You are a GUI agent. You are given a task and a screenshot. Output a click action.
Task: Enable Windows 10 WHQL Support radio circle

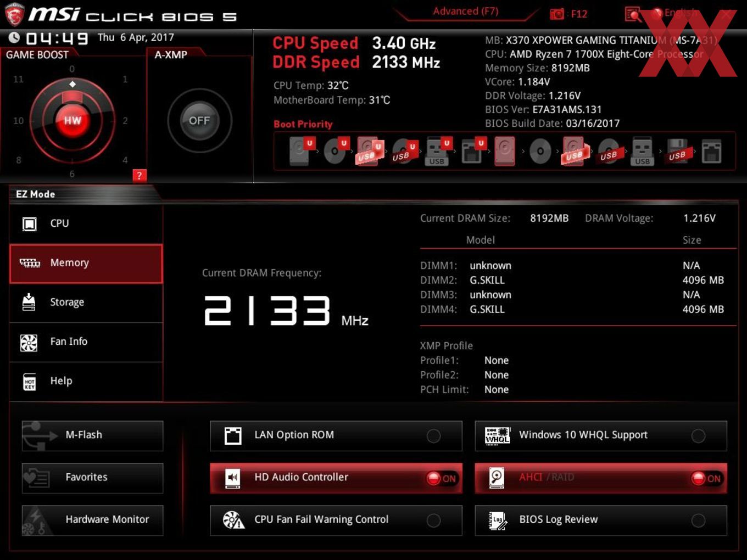(698, 436)
